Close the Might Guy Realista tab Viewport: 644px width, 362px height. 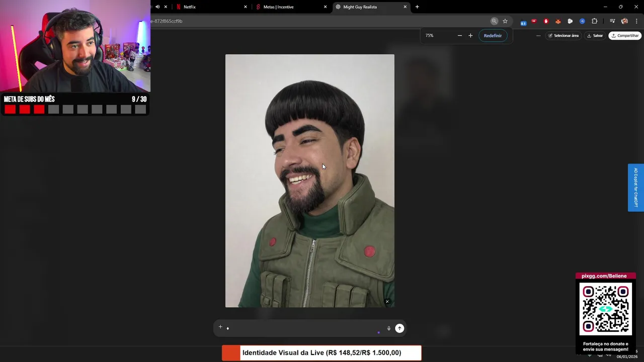point(405,7)
